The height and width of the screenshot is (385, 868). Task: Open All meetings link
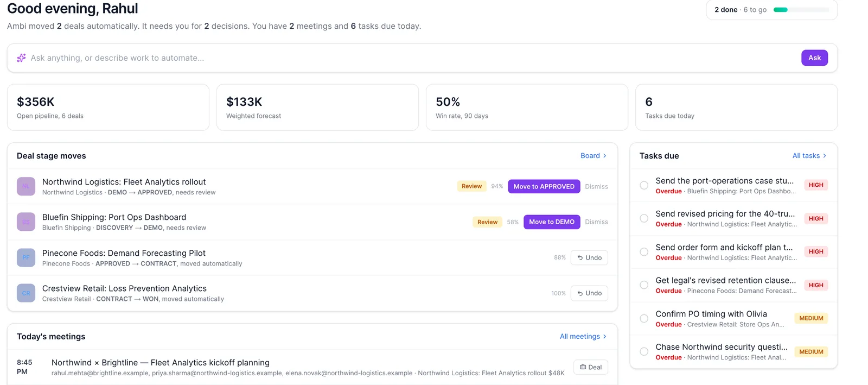[583, 337]
